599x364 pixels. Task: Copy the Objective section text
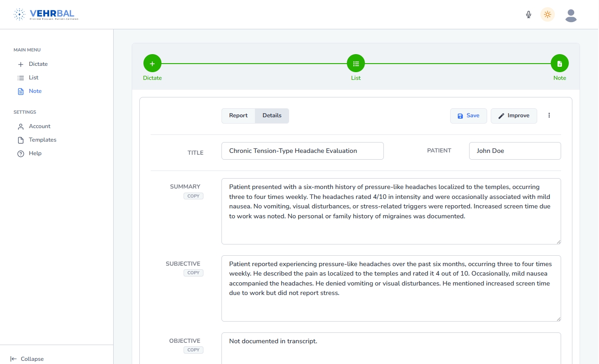(194, 350)
